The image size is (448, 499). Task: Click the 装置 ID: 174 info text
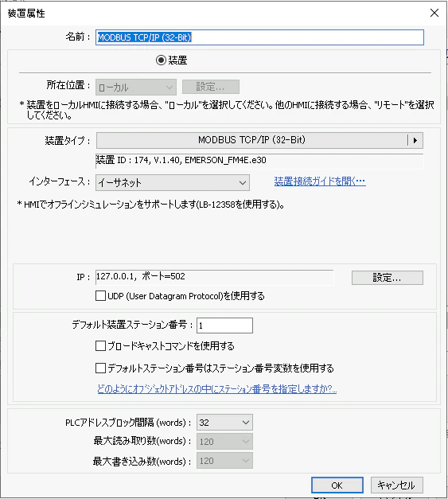click(x=181, y=160)
